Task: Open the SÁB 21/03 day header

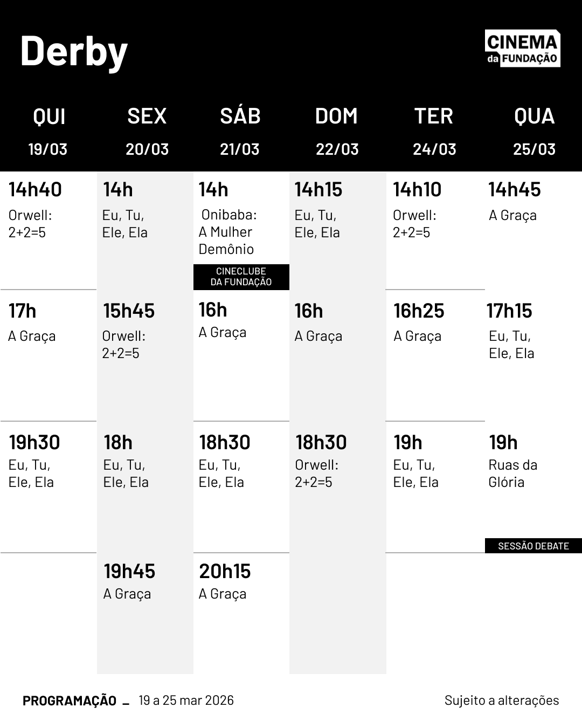Action: [x=240, y=131]
